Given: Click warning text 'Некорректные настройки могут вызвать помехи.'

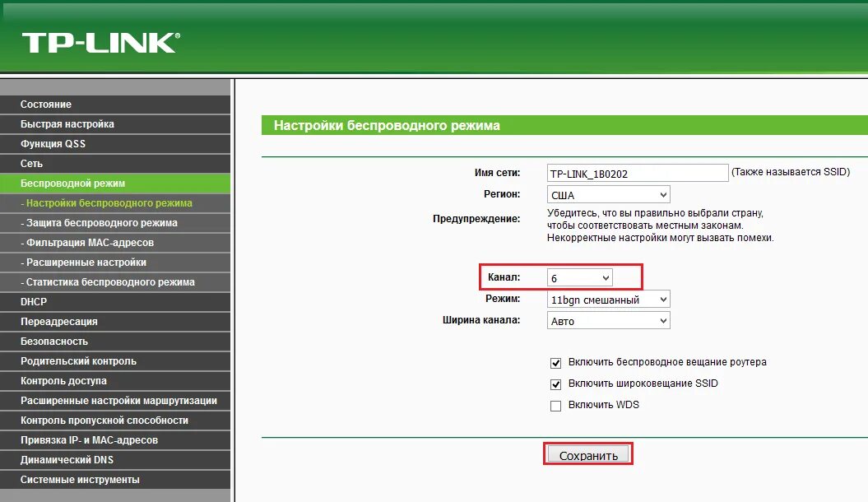Looking at the screenshot, I should [x=661, y=238].
